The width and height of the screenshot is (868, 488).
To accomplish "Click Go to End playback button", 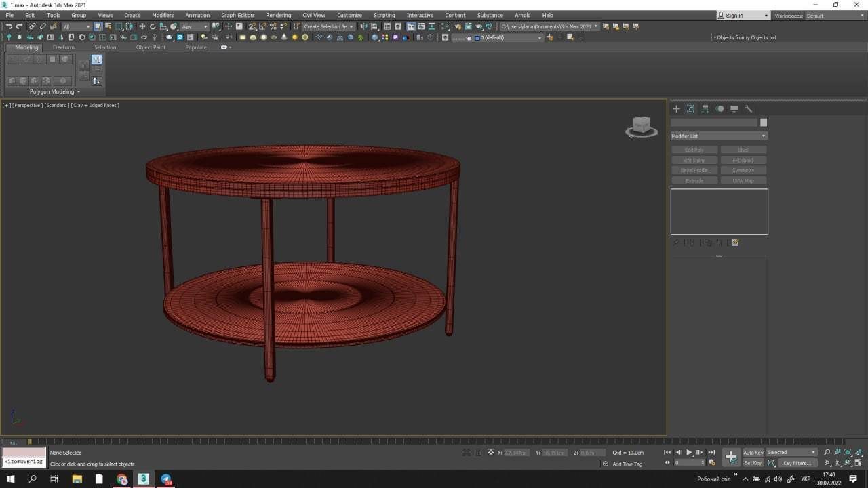I will pos(711,452).
